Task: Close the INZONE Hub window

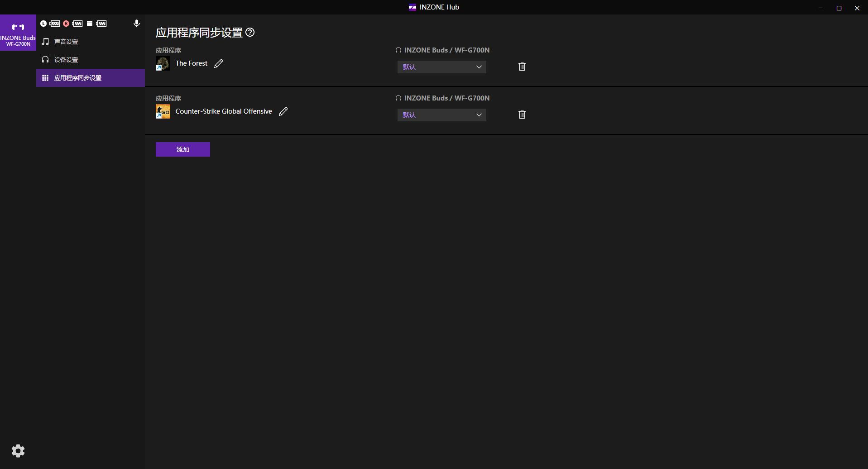Action: coord(857,8)
